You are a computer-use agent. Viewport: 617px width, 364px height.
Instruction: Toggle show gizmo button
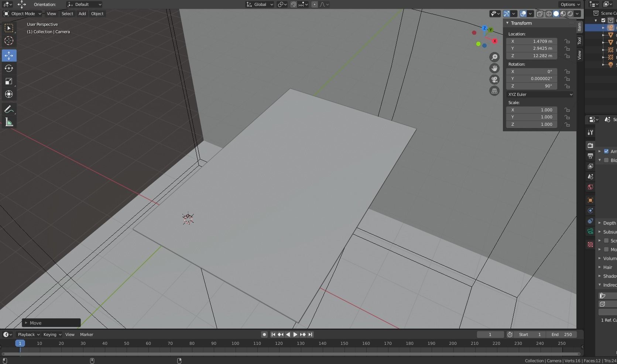point(507,14)
